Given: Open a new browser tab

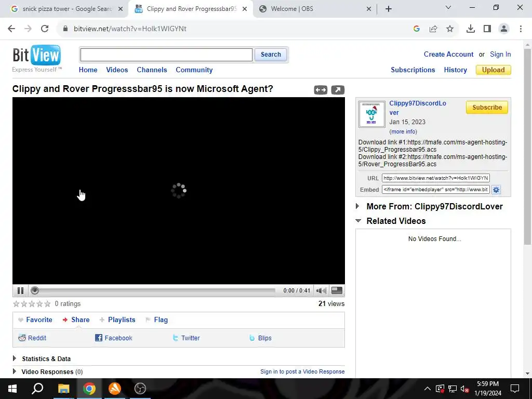Looking at the screenshot, I should click(389, 9).
